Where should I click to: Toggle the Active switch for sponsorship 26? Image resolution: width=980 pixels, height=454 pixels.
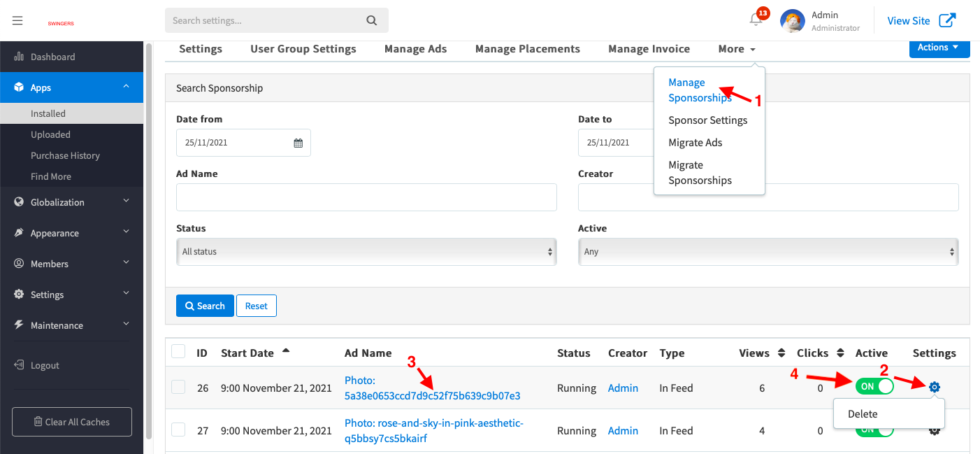[874, 386]
